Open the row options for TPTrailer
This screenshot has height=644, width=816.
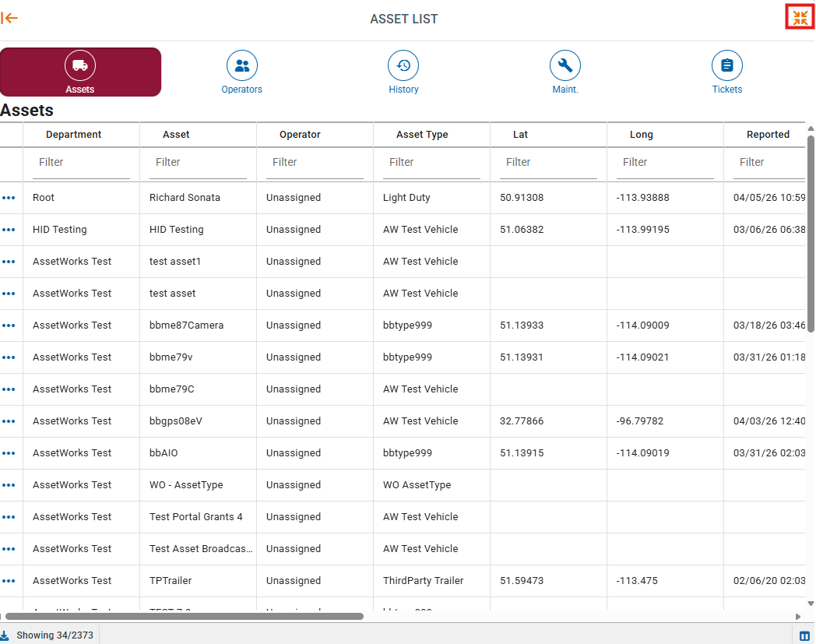[9, 581]
